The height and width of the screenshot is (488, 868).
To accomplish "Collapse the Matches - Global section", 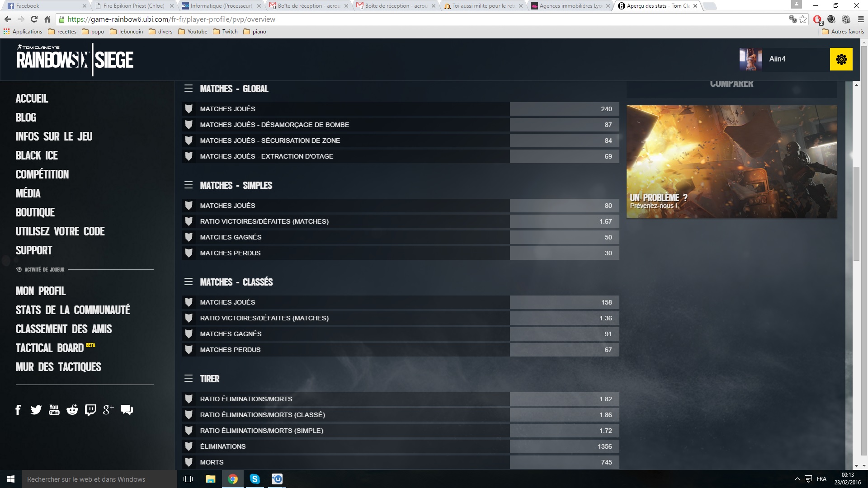I will 189,89.
